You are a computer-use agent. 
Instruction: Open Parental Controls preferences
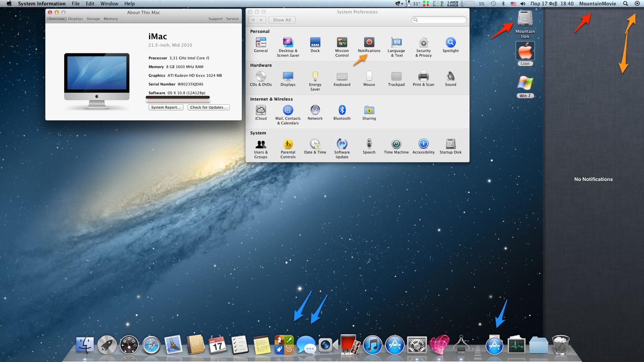[288, 149]
